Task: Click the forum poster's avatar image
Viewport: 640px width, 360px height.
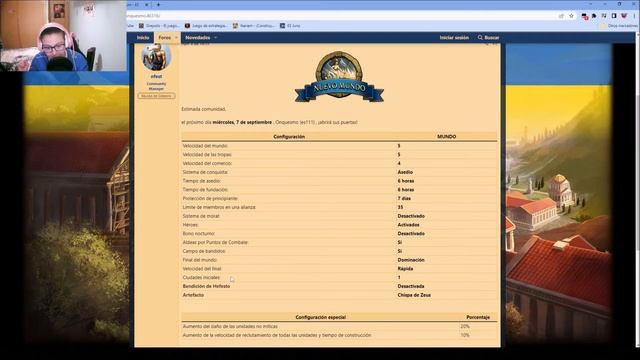Action: point(156,57)
